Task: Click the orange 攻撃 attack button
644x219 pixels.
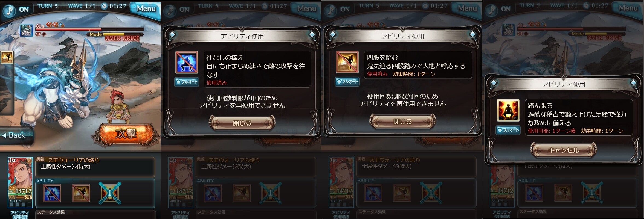Action: 126,134
